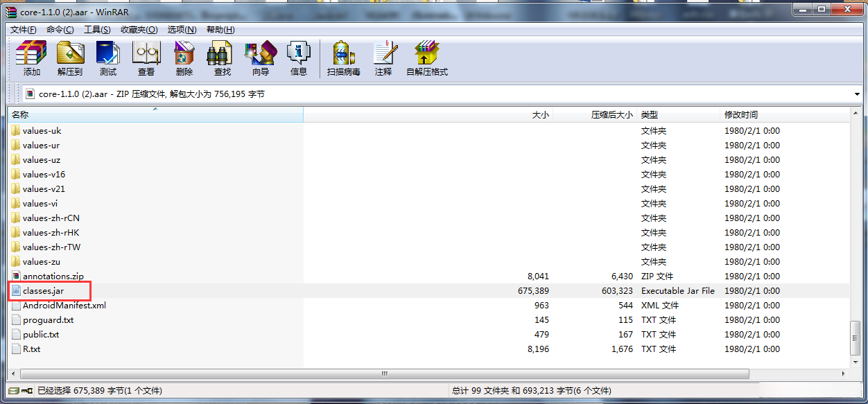The width and height of the screenshot is (868, 404).
Task: Click the annotations.zip file icon
Action: 16,276
